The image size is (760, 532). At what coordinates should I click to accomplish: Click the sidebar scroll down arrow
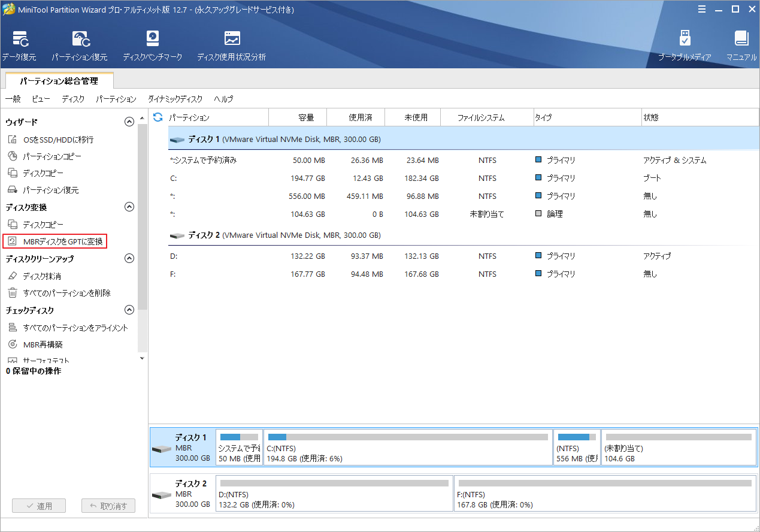click(x=142, y=358)
